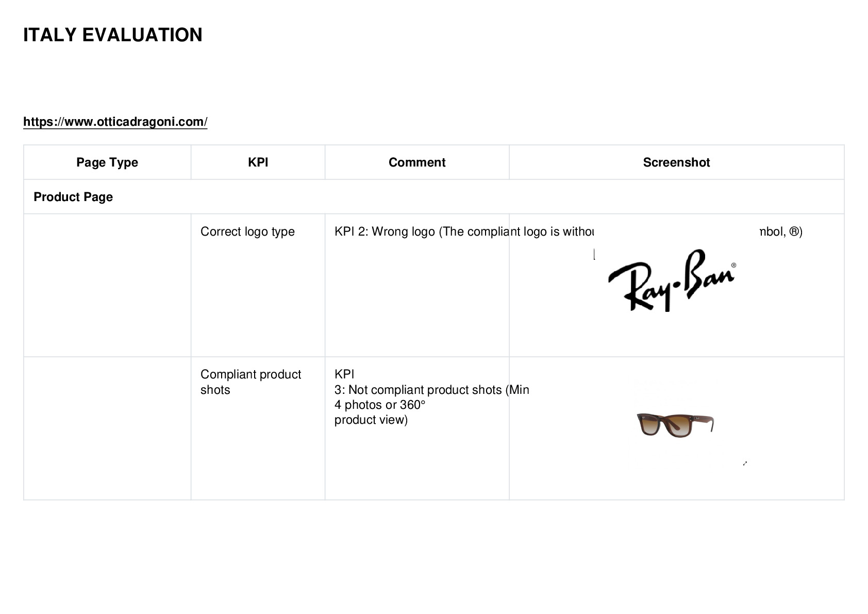Select the ITALY EVALUATION heading
The width and height of the screenshot is (868, 614).
click(113, 35)
